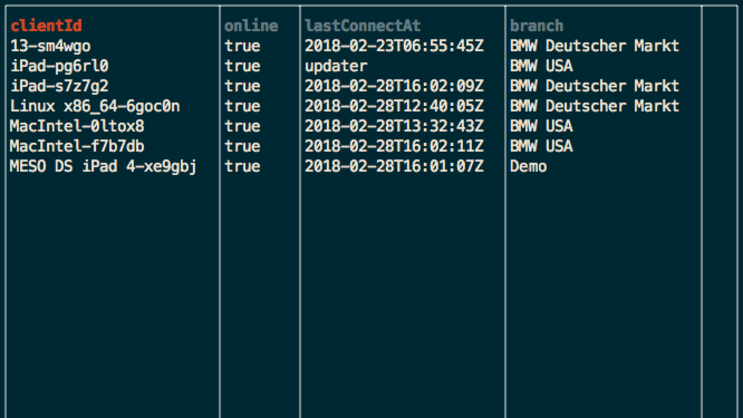
Task: Click timestamp 2018-02-28T13:32:43Z
Action: point(394,126)
